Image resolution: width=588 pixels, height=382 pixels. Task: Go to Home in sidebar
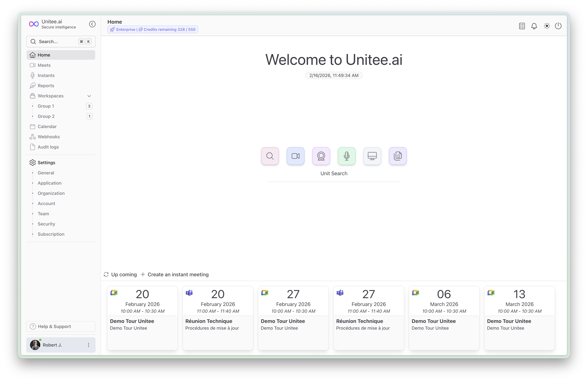pyautogui.click(x=61, y=55)
